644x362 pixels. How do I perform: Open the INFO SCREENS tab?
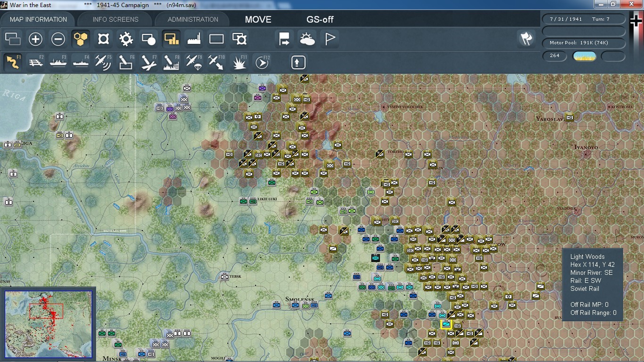point(116,19)
